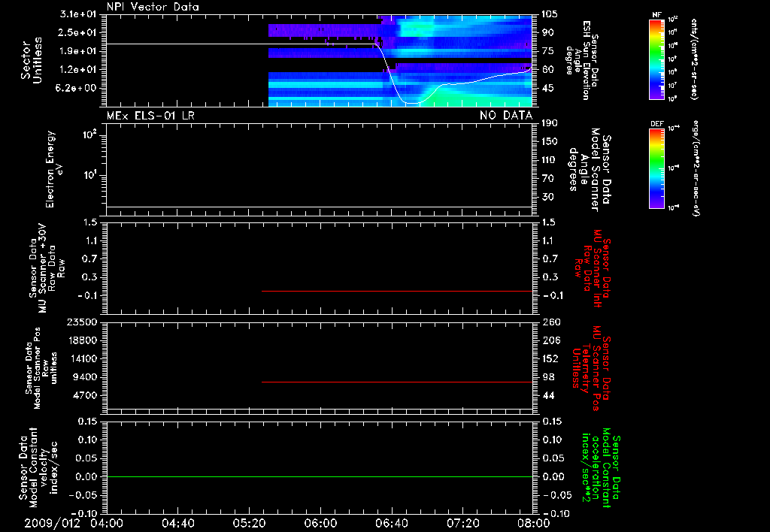
Task: Click the spectrogram in NPI Vector panel
Action: click(x=400, y=61)
